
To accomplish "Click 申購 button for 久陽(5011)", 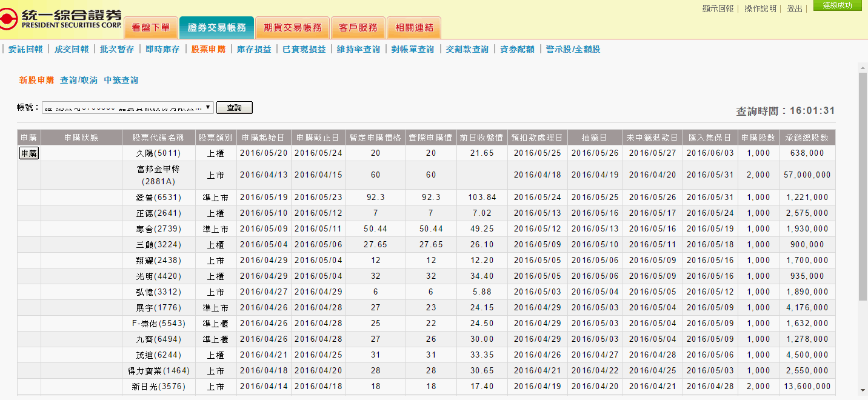I will click(x=29, y=153).
